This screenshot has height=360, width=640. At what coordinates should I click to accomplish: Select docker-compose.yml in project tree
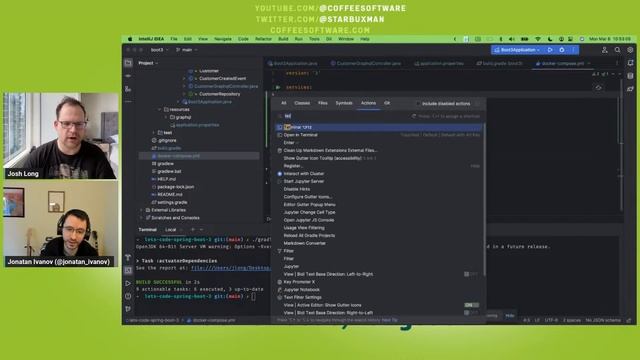click(x=199, y=156)
